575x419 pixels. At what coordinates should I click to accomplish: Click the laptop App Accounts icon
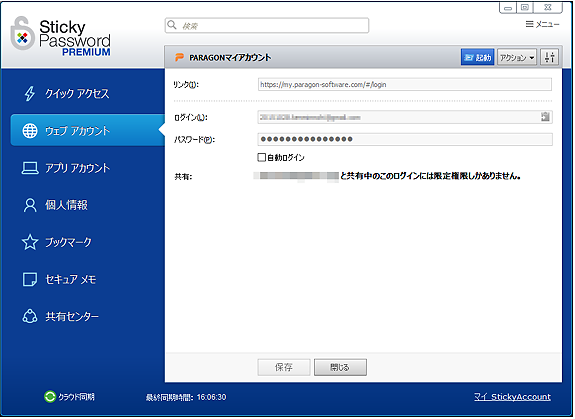coord(30,168)
